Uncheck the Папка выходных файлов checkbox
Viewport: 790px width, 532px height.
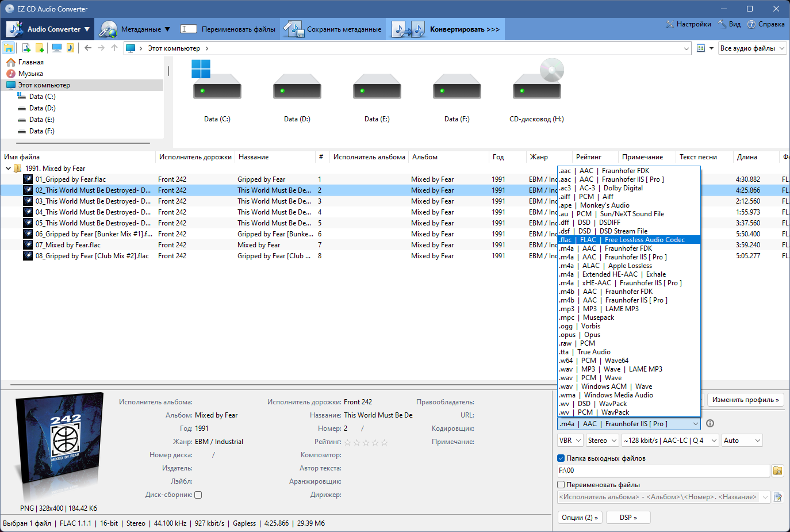click(561, 458)
